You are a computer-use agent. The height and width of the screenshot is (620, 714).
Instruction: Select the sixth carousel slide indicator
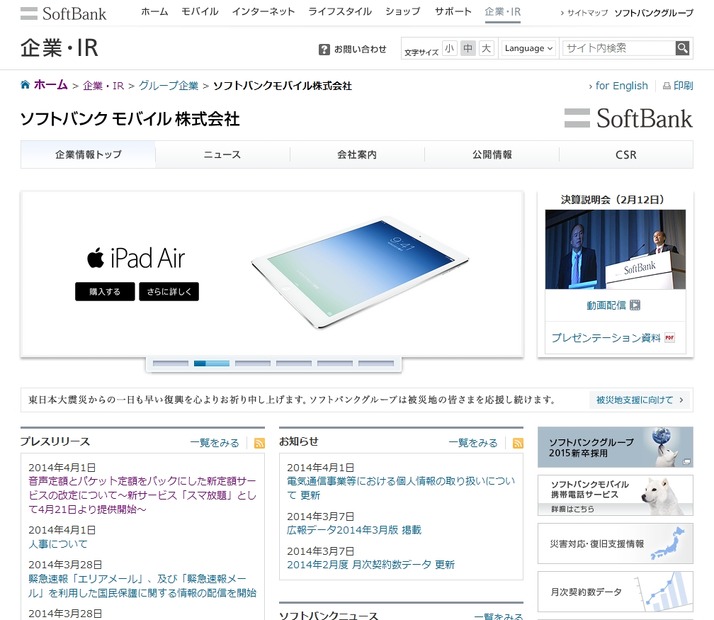(376, 363)
